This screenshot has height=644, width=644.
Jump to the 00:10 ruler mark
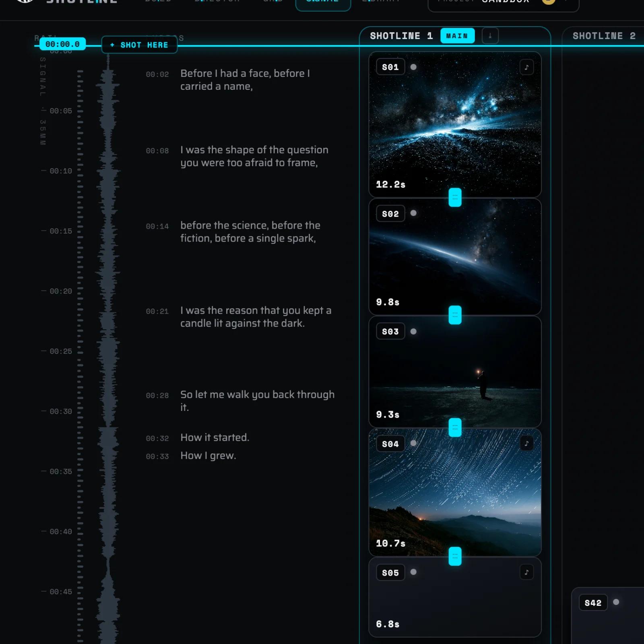click(x=61, y=171)
